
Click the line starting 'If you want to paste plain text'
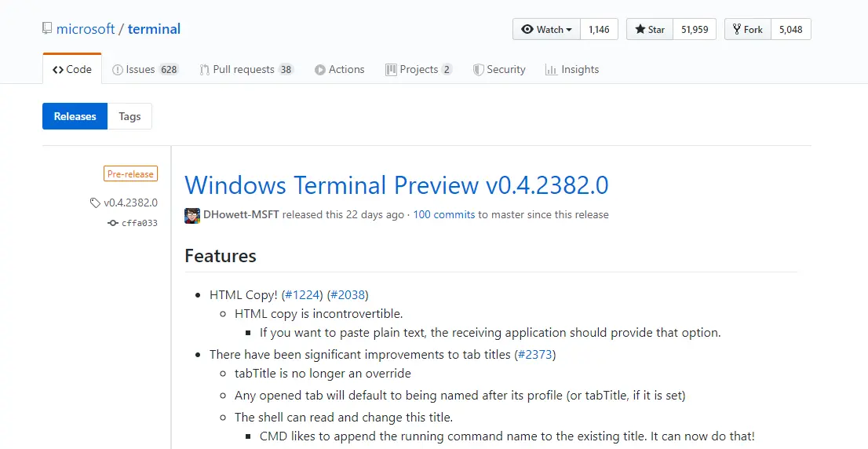tap(491, 333)
